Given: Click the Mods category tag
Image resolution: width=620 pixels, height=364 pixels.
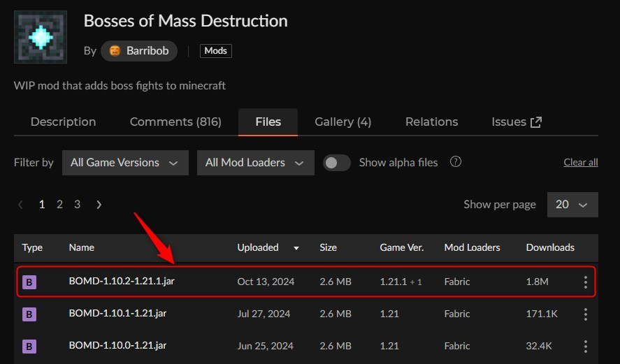Looking at the screenshot, I should (x=215, y=51).
